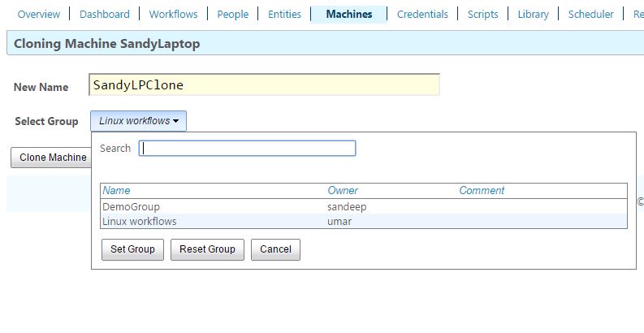Go to the Workflows tab
This screenshot has height=333, width=644.
173,14
